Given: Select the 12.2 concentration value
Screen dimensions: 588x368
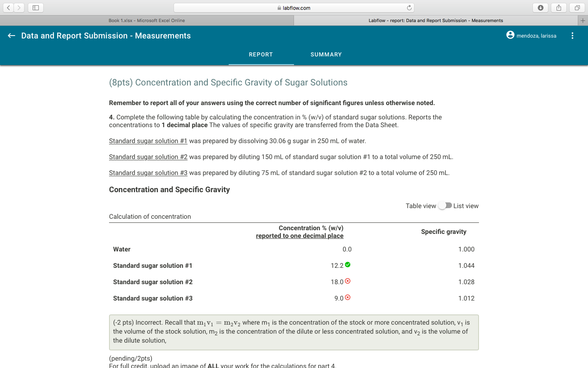Looking at the screenshot, I should [337, 266].
